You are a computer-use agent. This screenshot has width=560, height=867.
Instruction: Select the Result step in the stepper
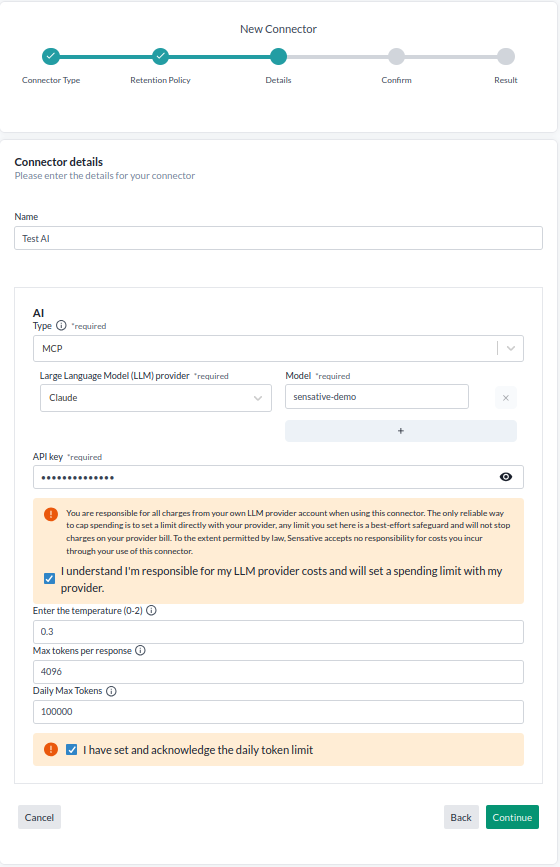coord(506,56)
